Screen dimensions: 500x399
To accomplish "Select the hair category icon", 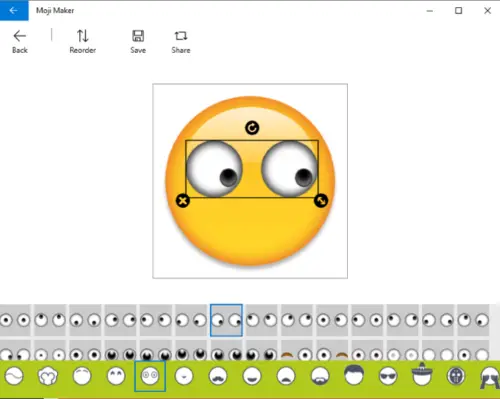I will 354,375.
